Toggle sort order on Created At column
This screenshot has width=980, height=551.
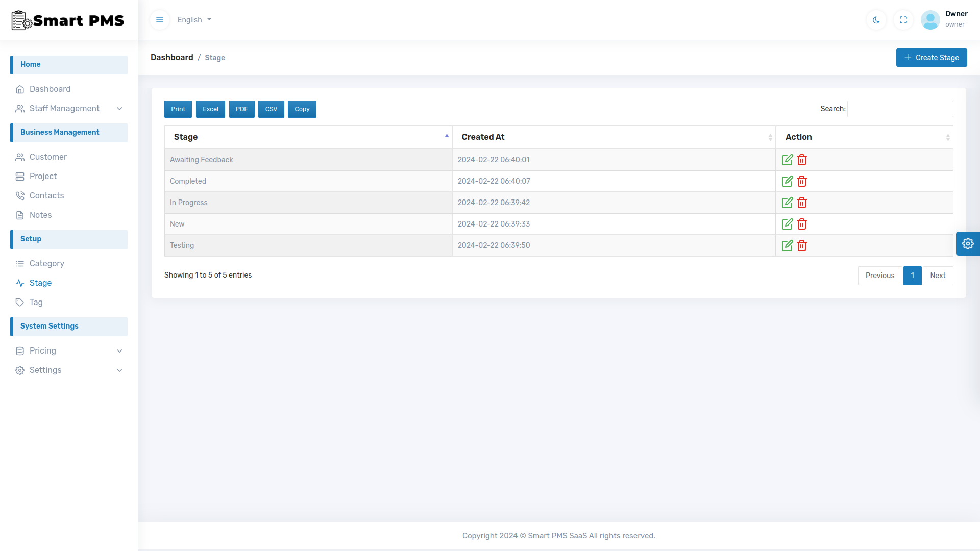[770, 137]
